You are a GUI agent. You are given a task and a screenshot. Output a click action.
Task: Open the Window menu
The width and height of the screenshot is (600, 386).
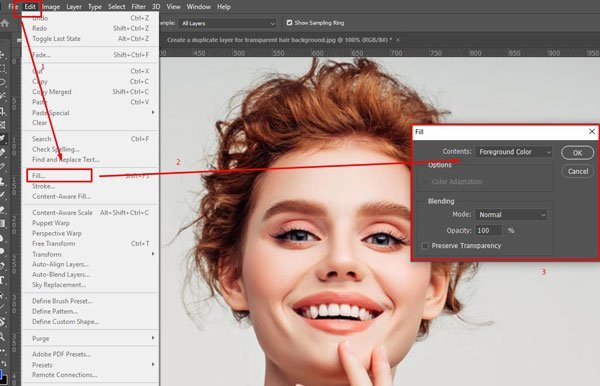coord(199,7)
